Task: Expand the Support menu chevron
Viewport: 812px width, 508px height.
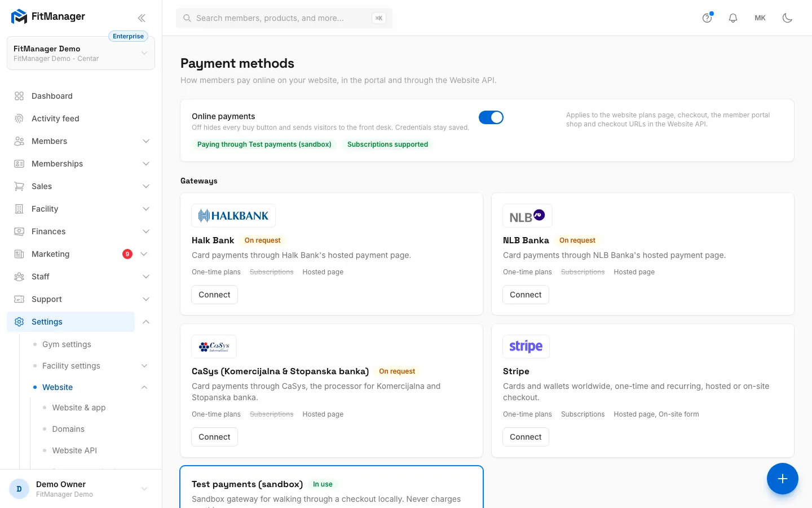Action: tap(146, 299)
